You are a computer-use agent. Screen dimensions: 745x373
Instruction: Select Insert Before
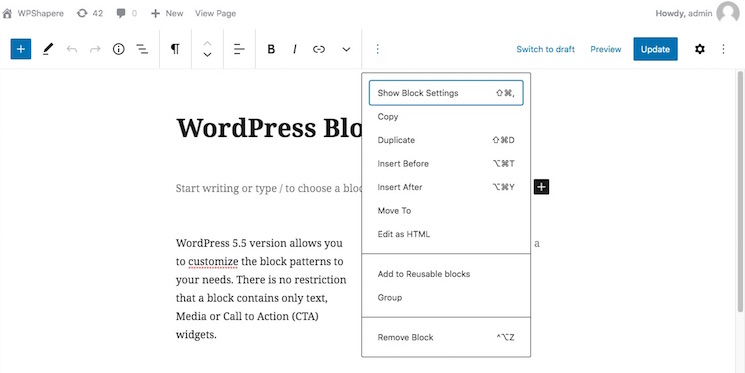pyautogui.click(x=446, y=163)
